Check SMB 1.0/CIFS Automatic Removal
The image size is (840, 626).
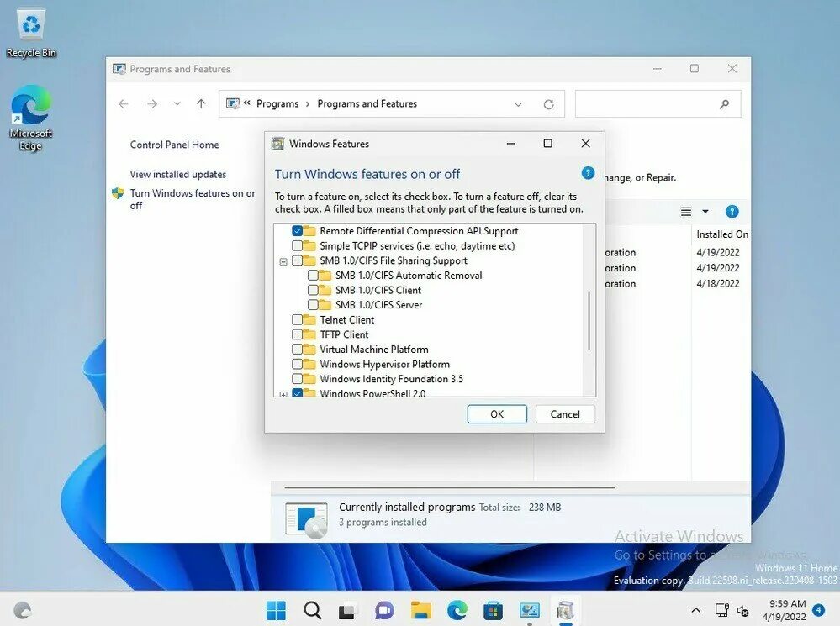(x=313, y=276)
